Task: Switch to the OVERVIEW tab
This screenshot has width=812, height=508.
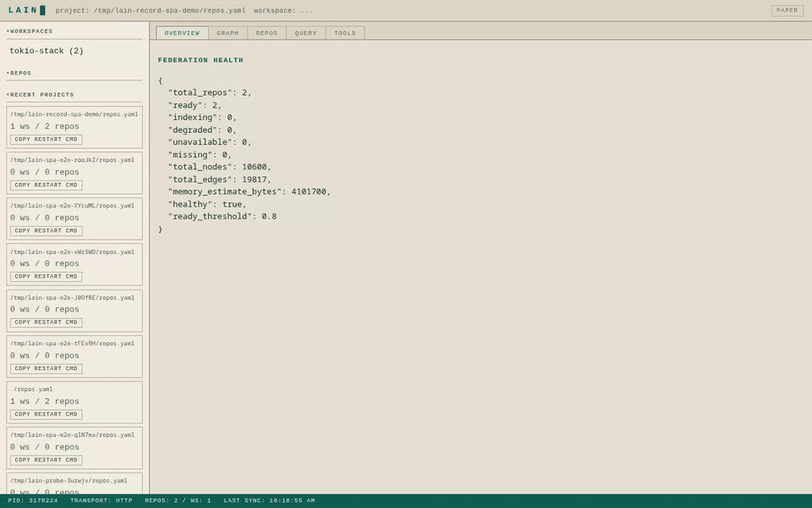Action: [x=183, y=33]
